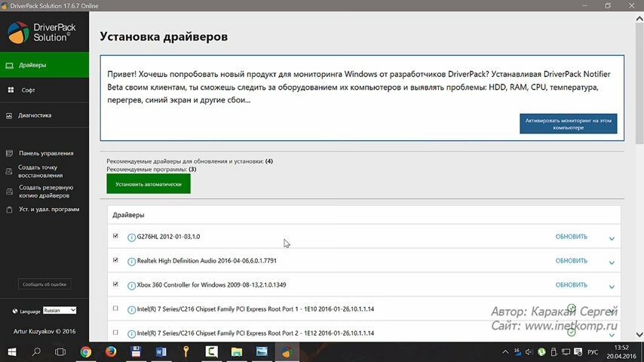Open taskbar search magnifier

click(36, 351)
